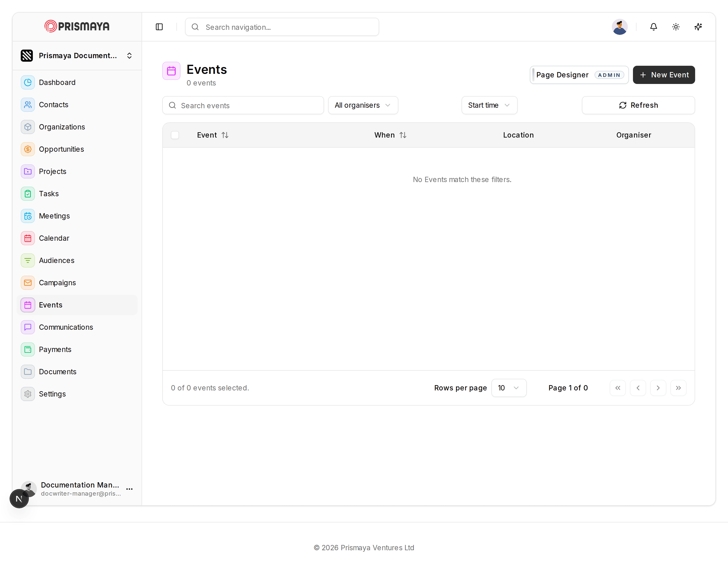Open notifications bell
This screenshot has height=573, width=728.
coord(653,27)
